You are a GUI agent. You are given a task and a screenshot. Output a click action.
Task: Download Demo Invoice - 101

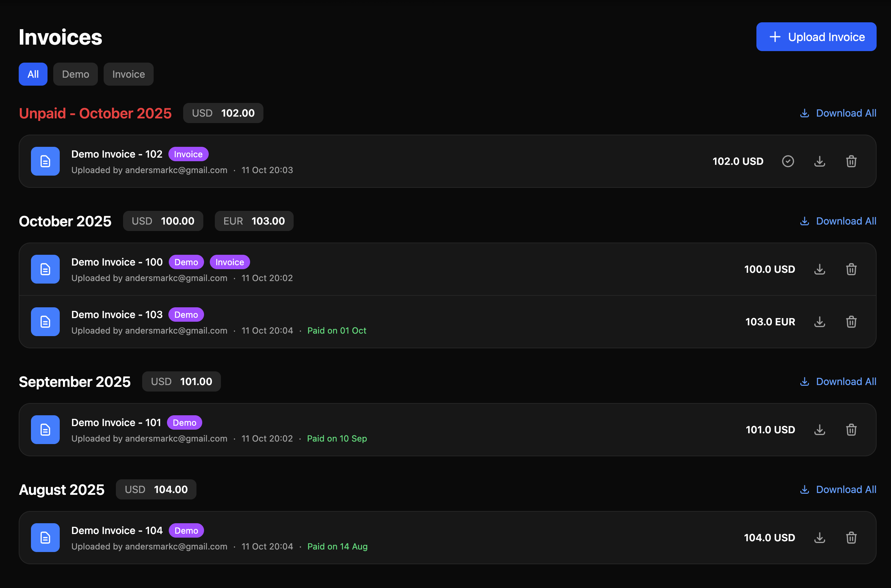(x=819, y=430)
